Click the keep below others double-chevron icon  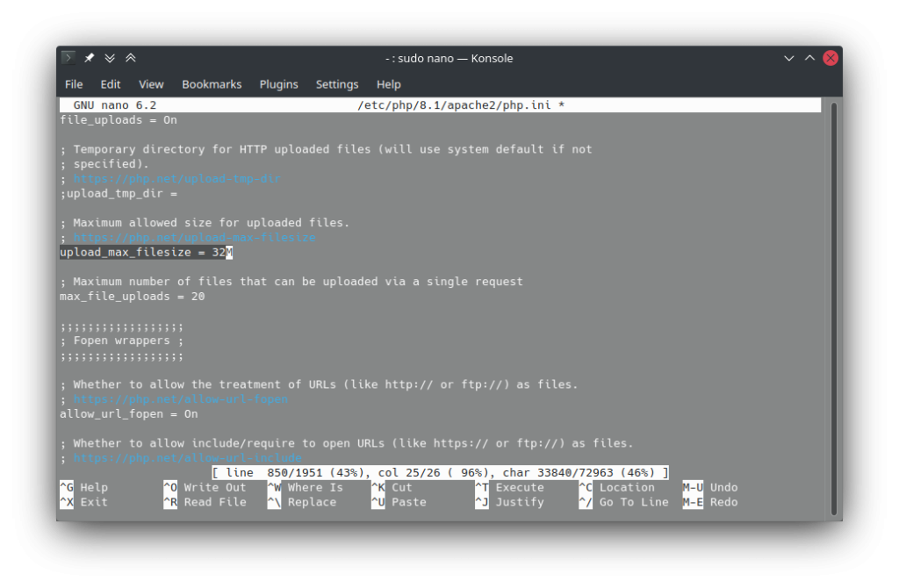[110, 58]
